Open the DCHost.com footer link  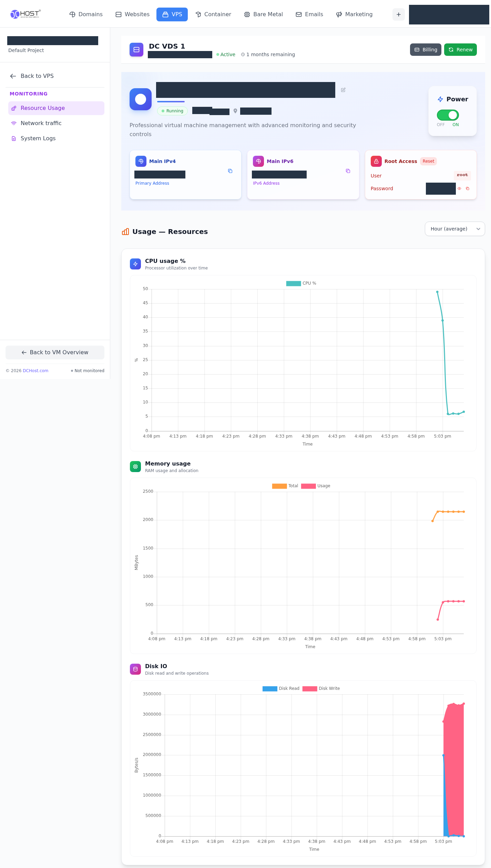(x=35, y=371)
